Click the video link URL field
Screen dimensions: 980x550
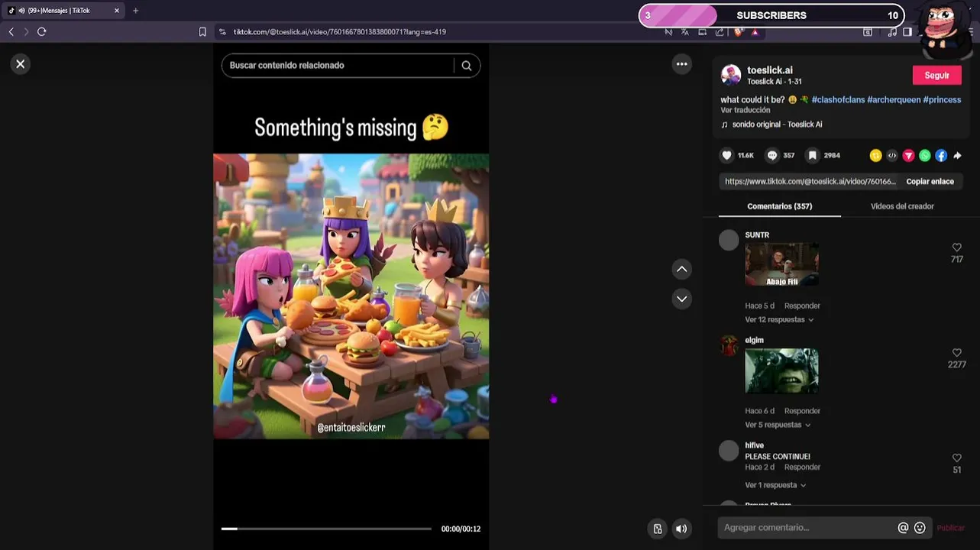click(x=810, y=181)
